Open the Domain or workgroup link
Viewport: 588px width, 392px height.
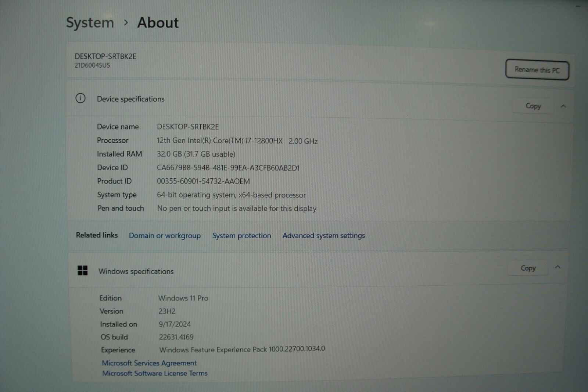point(165,236)
